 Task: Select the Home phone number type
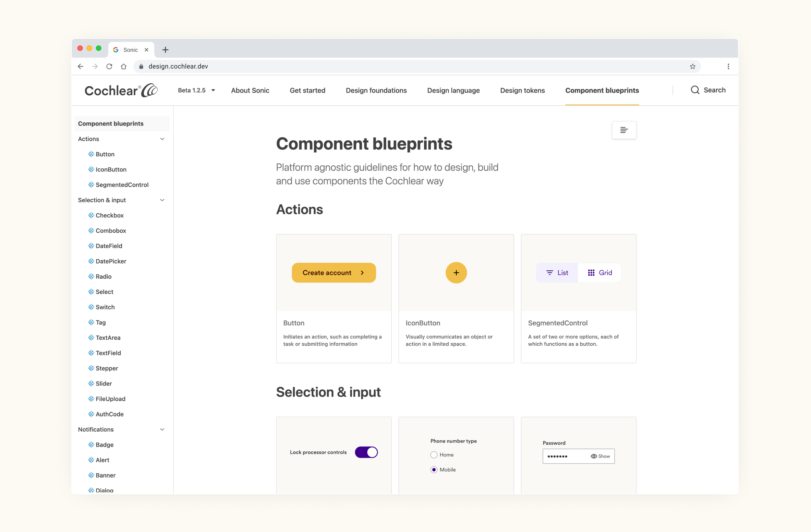433,454
